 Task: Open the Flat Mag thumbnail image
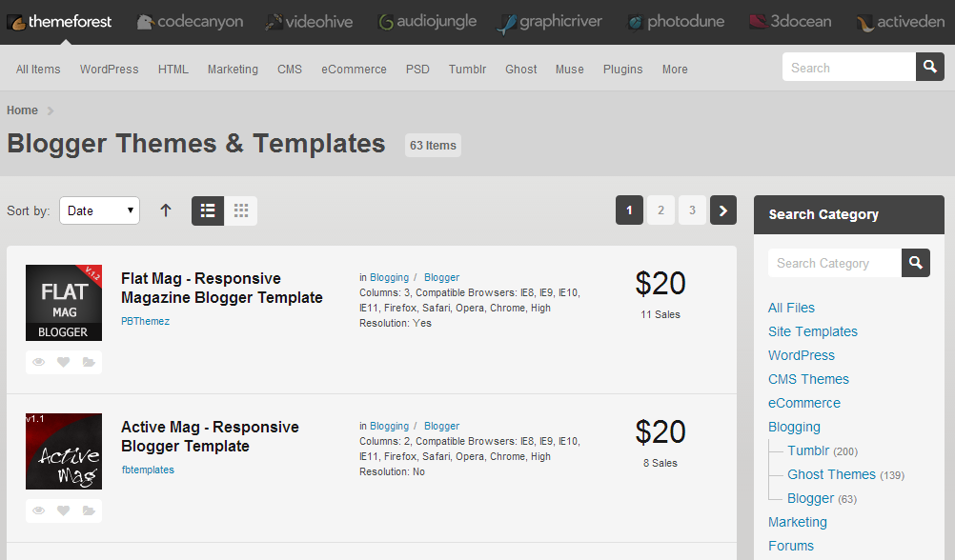point(64,303)
